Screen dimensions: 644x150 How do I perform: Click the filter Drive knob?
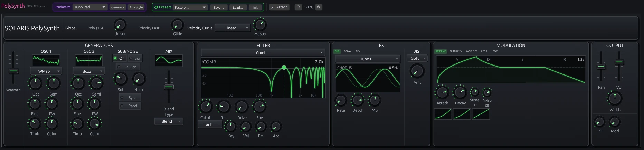pos(241,107)
